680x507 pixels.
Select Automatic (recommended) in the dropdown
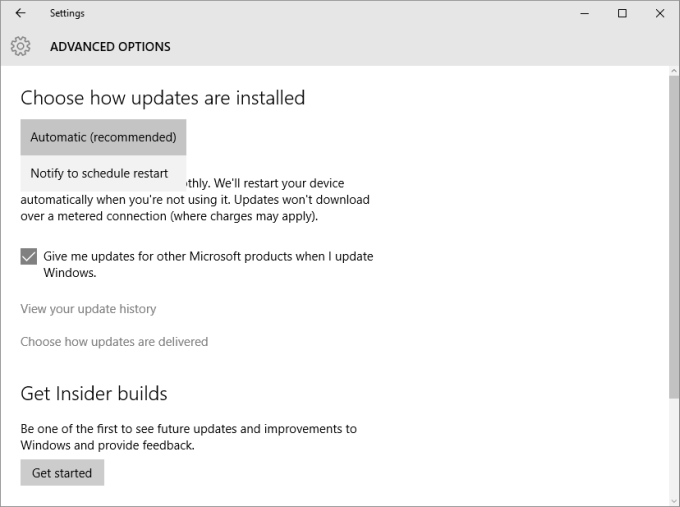103,137
